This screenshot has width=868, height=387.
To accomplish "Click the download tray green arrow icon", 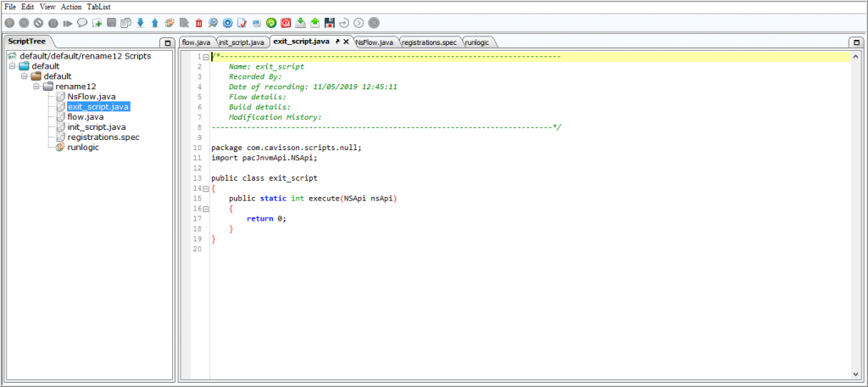I will click(x=300, y=23).
